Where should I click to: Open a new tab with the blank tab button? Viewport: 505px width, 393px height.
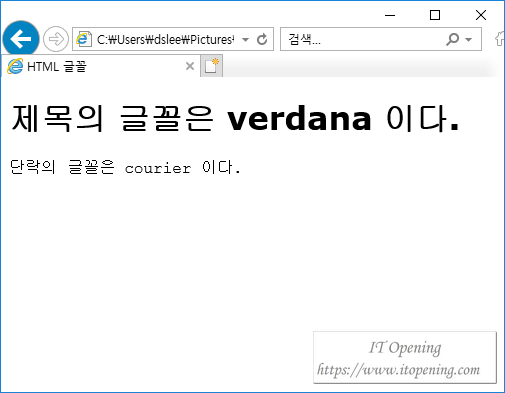pyautogui.click(x=211, y=66)
